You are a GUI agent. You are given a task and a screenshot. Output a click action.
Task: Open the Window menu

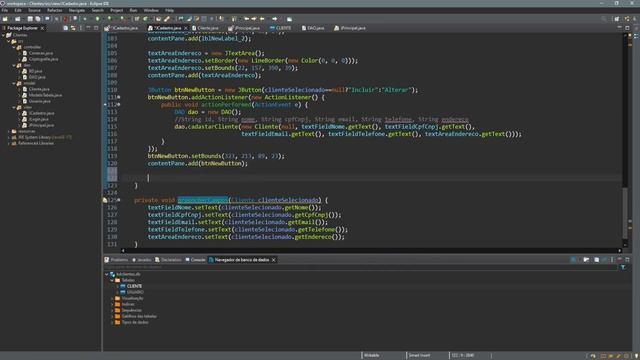(151, 10)
